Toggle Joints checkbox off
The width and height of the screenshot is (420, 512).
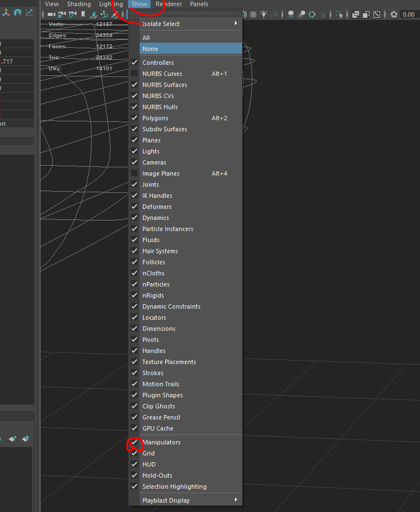(134, 185)
